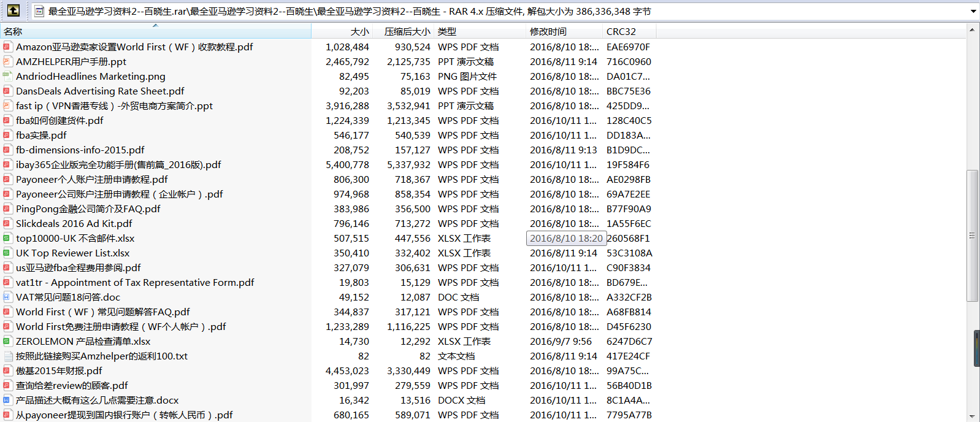Click type cell 文本文档
980x422 pixels.
click(x=456, y=356)
